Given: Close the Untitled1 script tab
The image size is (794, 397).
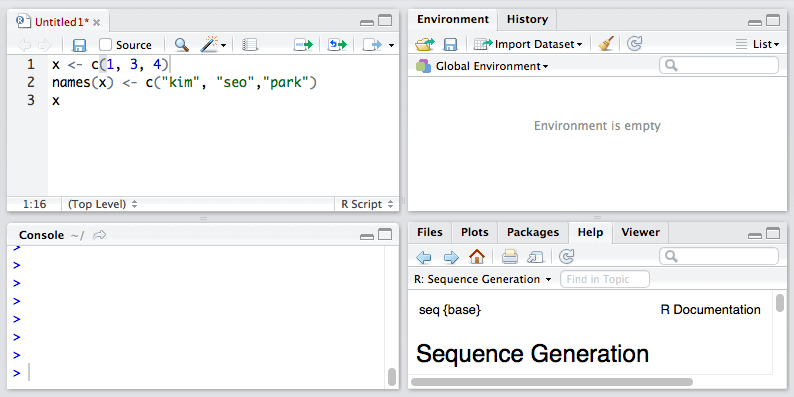Looking at the screenshot, I should (x=97, y=22).
